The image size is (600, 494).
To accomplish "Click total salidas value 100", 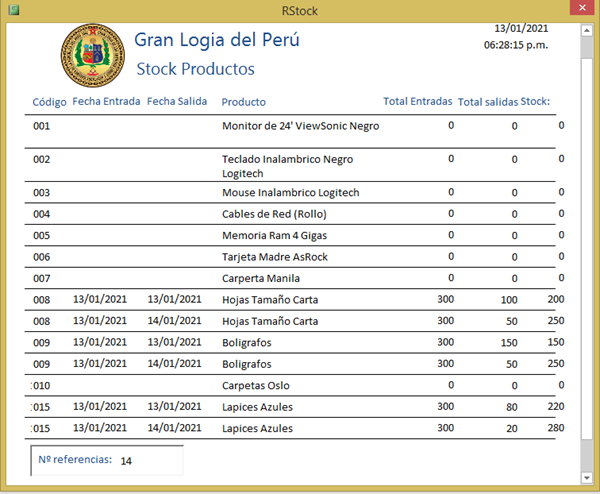I will point(509,300).
